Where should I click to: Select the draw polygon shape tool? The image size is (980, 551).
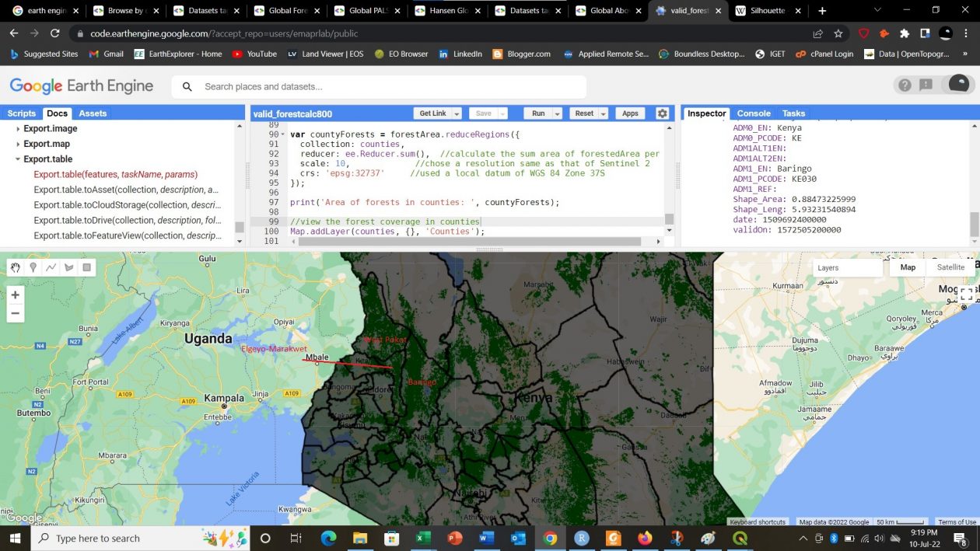(69, 267)
